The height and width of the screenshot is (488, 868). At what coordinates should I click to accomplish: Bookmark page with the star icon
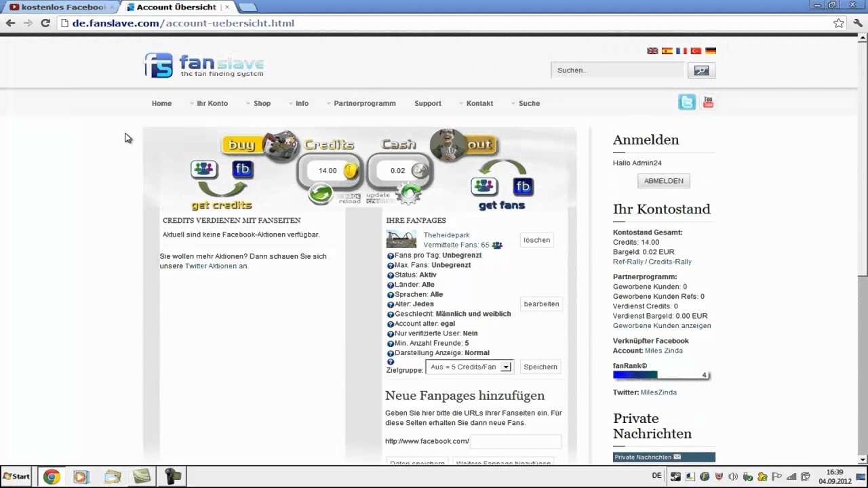pyautogui.click(x=839, y=23)
